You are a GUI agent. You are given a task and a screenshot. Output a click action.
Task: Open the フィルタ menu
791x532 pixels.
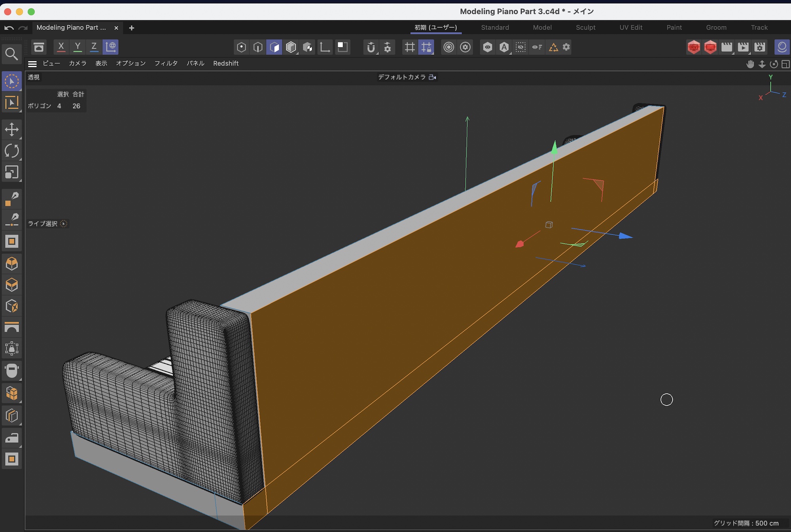tap(166, 63)
